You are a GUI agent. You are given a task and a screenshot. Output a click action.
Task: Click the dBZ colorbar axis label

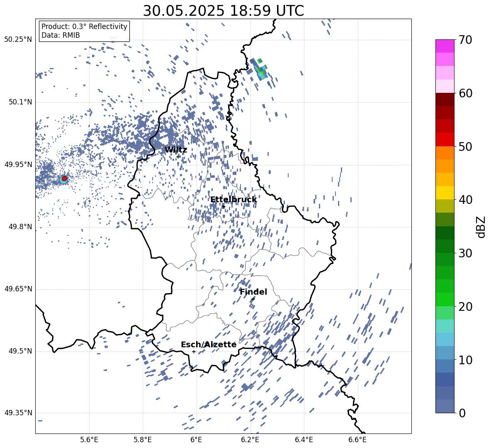481,227
